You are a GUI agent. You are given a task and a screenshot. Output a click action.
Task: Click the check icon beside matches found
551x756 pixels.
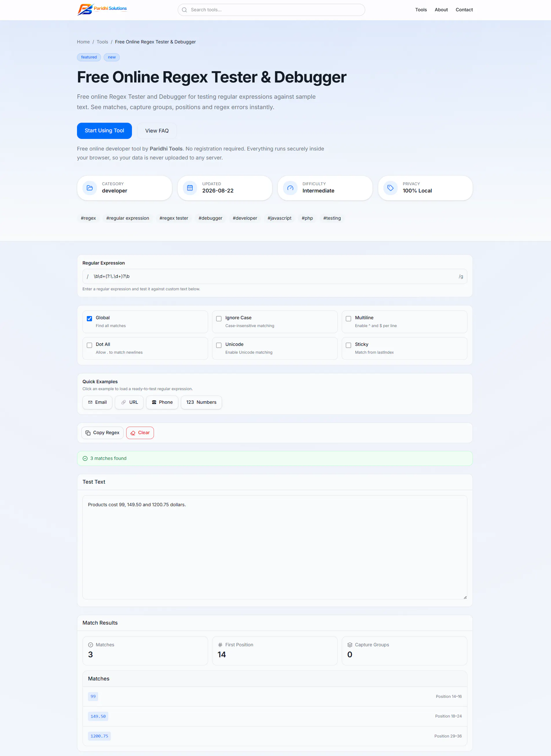coord(85,458)
